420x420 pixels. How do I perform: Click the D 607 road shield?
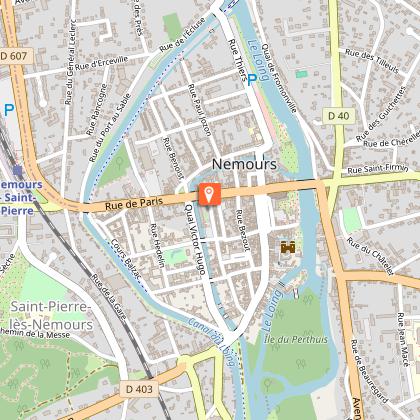tap(16, 56)
